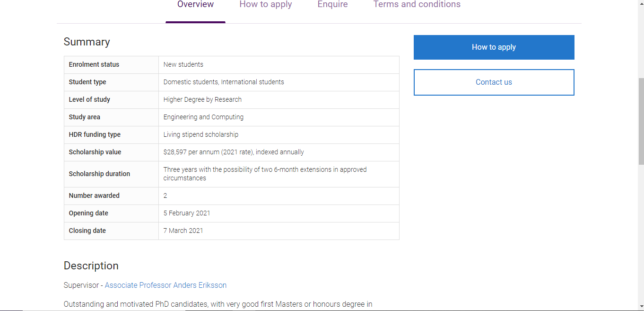Image resolution: width=644 pixels, height=311 pixels.
Task: Select Engineering and Computing value
Action: 203,117
